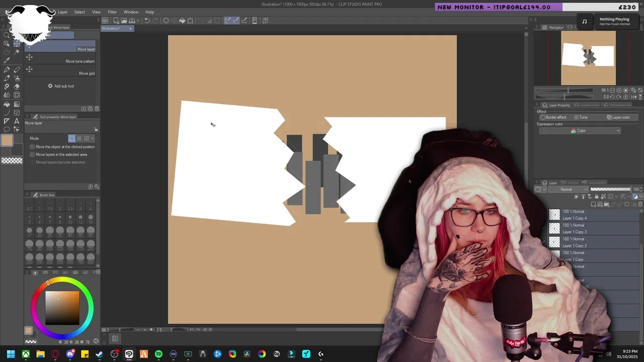Toggle Border effect in Layer Property
Screen dimensions: 644x362
[553, 117]
